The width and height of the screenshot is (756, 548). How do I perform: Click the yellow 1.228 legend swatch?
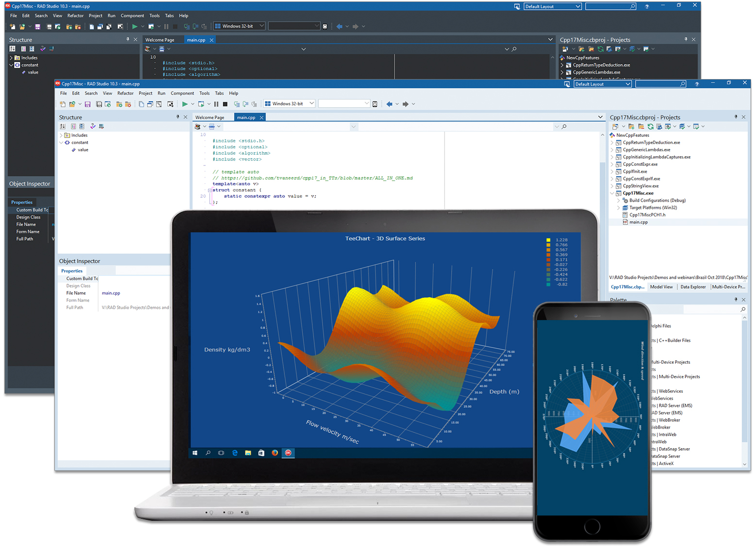click(x=548, y=240)
